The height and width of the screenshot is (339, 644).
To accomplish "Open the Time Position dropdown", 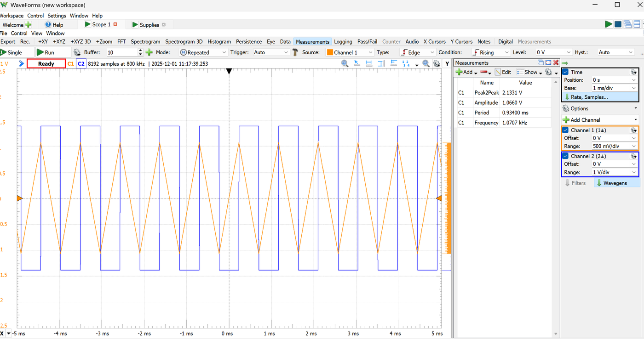I will pos(634,80).
